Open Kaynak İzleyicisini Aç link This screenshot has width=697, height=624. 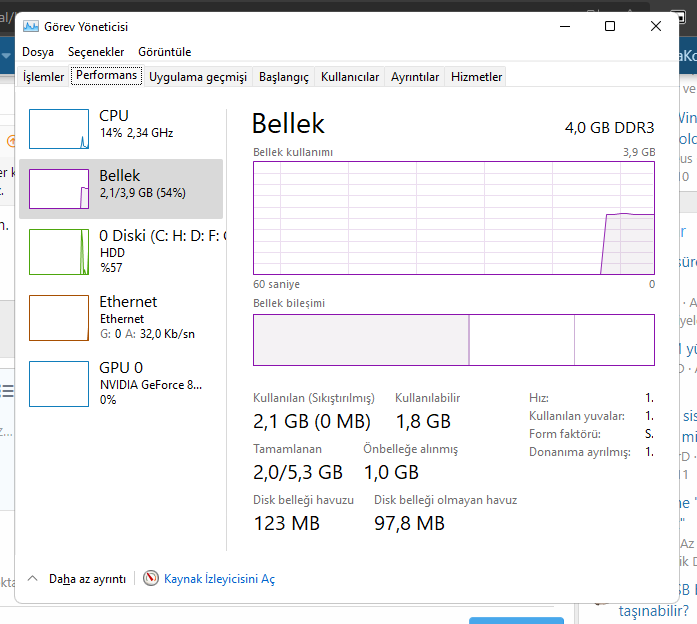pos(219,579)
